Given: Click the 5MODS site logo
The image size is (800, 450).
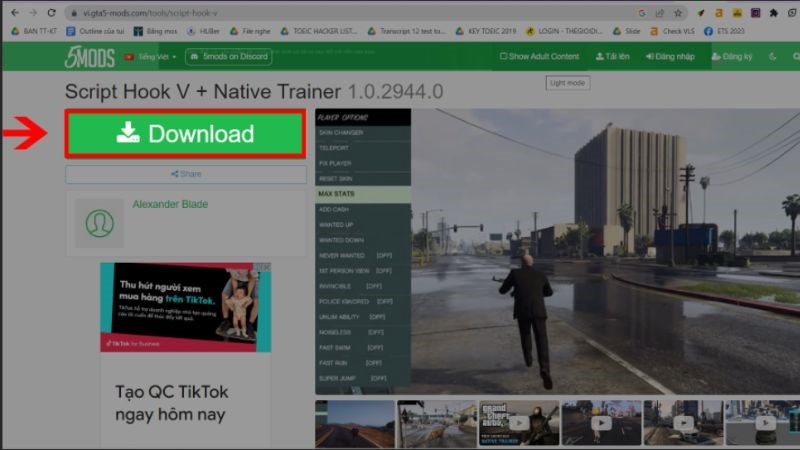Looking at the screenshot, I should [x=90, y=57].
